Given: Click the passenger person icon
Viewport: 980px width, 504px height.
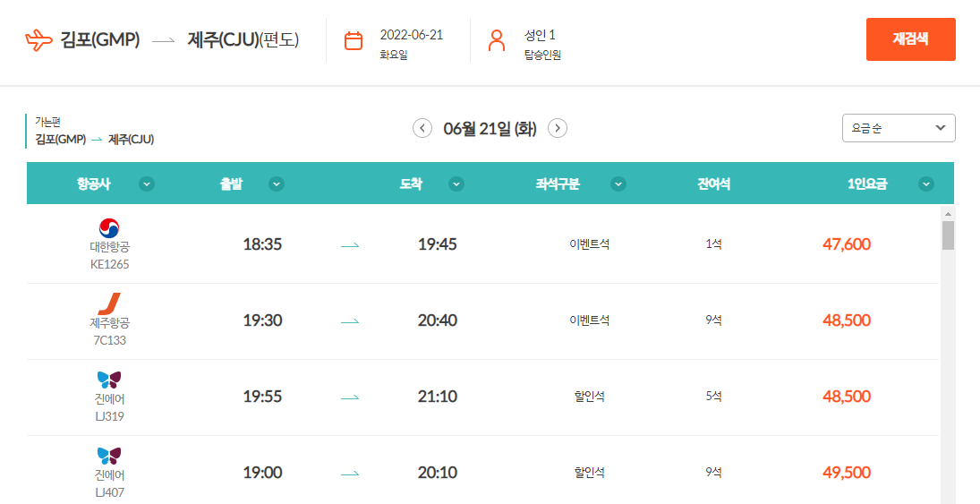Looking at the screenshot, I should [x=496, y=40].
